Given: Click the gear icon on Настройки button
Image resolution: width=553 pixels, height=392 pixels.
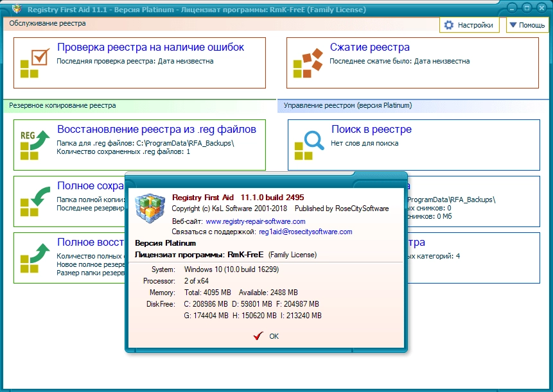Looking at the screenshot, I should [448, 25].
